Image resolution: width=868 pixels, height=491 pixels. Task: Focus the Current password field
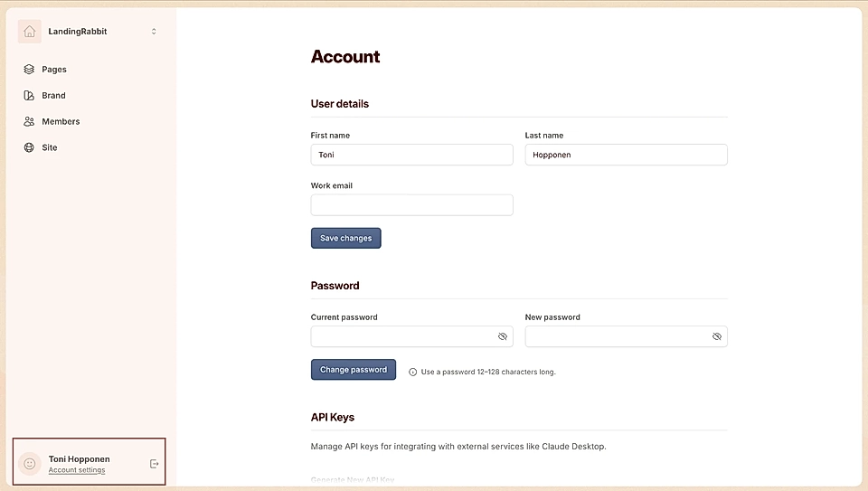click(x=412, y=336)
